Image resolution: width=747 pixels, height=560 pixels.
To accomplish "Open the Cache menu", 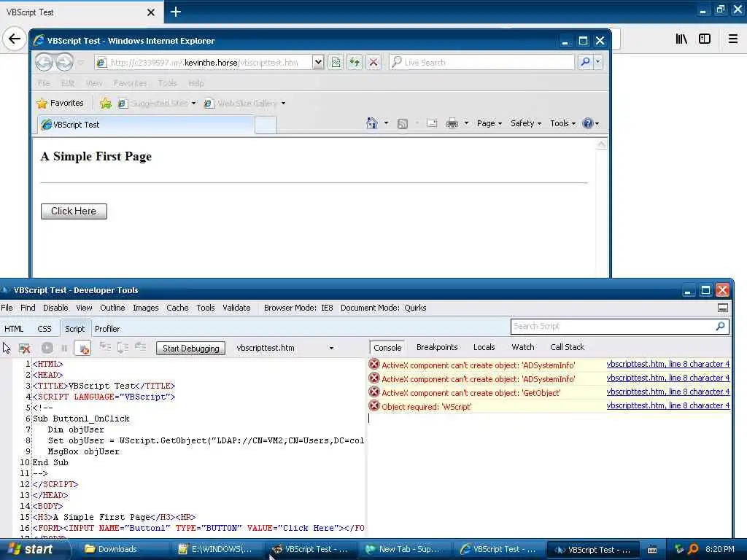I will coord(177,308).
